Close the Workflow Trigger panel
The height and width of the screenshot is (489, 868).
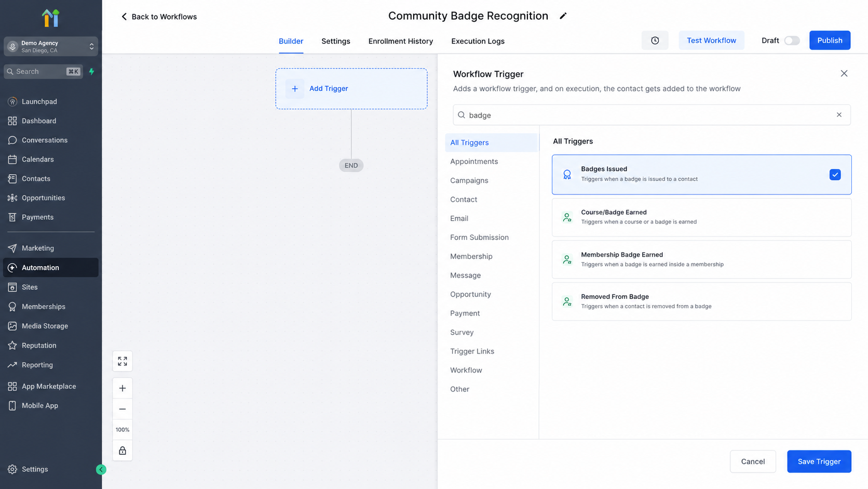pos(844,73)
